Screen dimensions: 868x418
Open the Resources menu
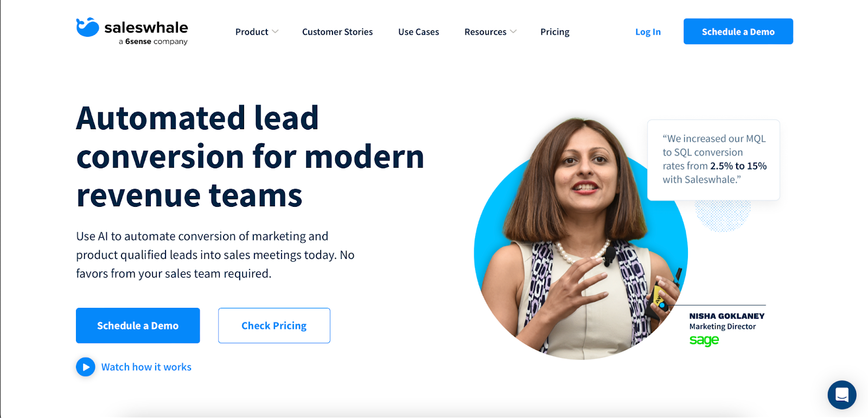(x=486, y=31)
